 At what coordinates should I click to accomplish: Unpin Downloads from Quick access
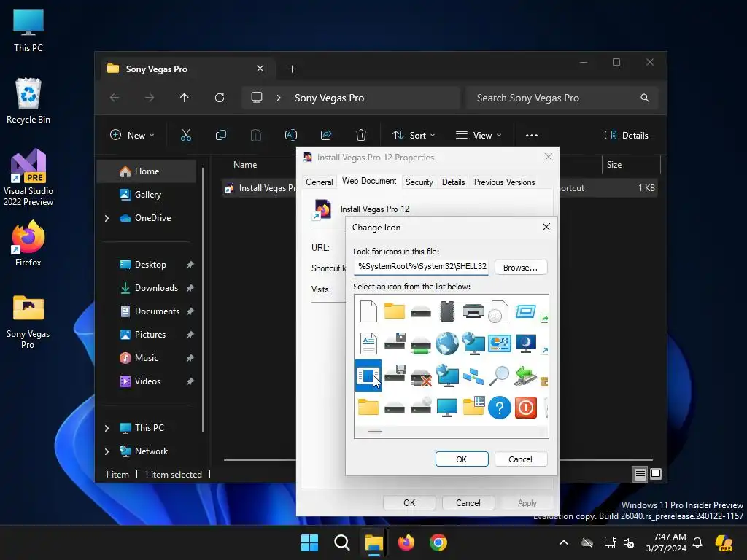(190, 288)
